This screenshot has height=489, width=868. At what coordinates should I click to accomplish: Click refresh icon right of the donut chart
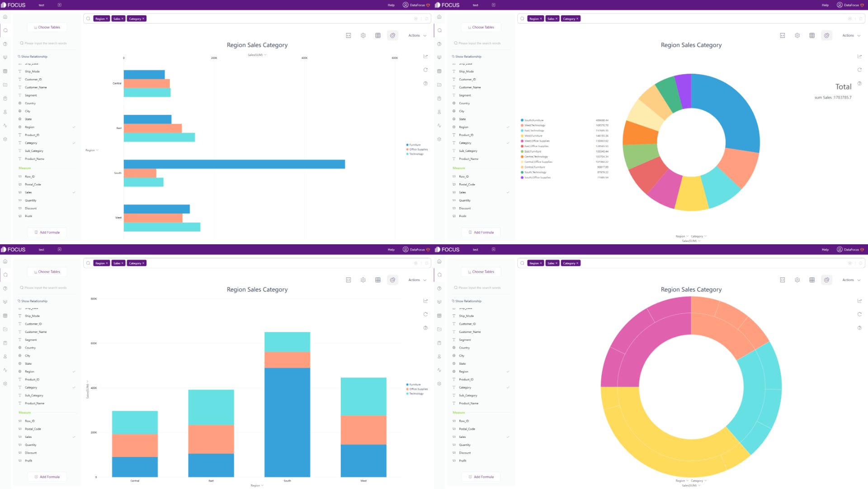(859, 70)
